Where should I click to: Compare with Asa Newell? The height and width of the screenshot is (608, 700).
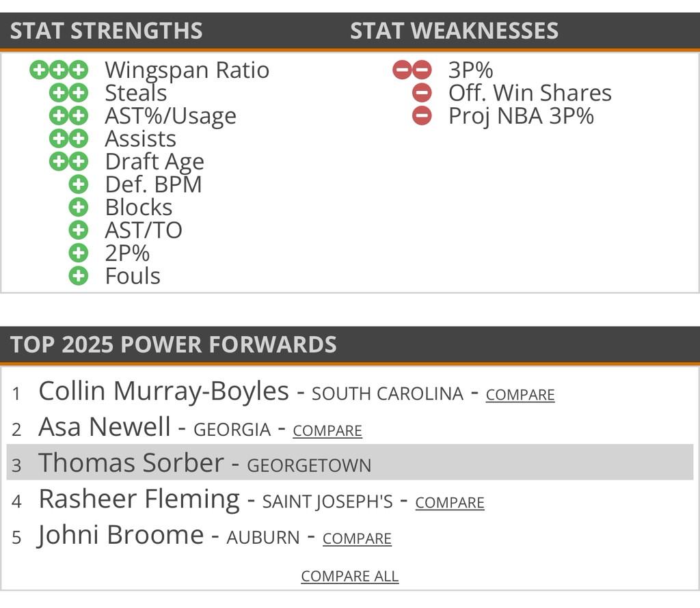(327, 430)
